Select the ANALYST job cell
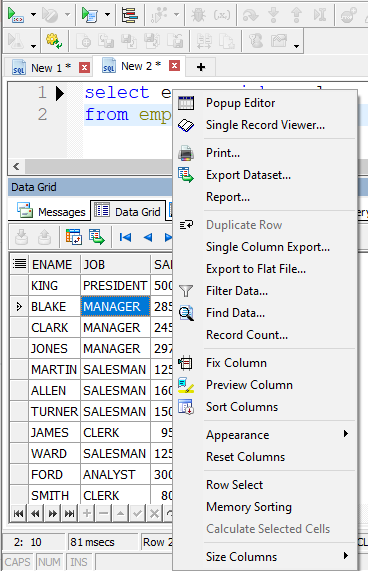This screenshot has height=571, width=368. 115,474
